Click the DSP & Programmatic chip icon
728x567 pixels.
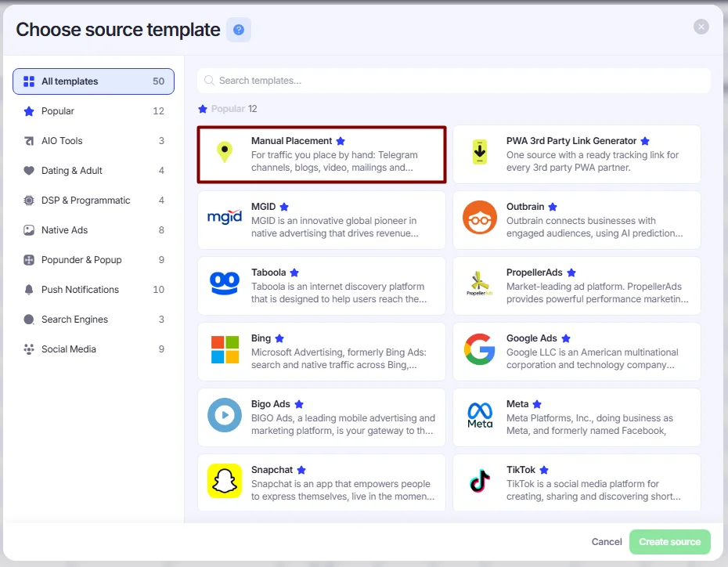click(x=29, y=200)
